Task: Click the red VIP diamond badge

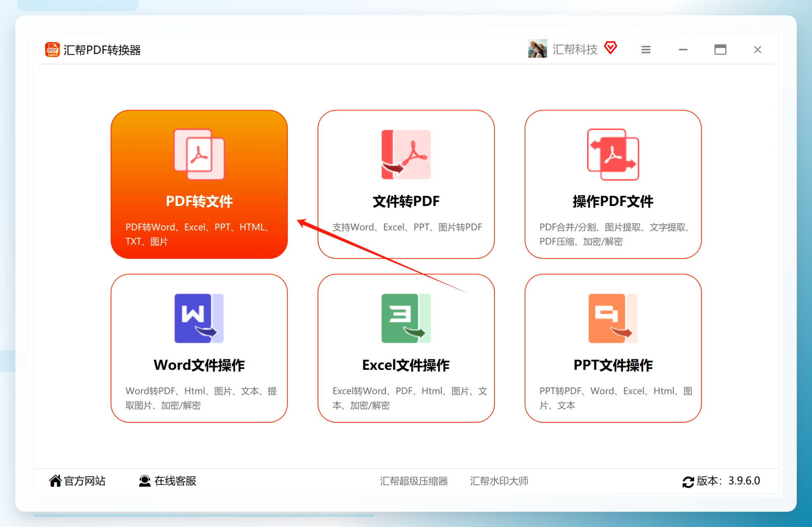Action: (611, 48)
